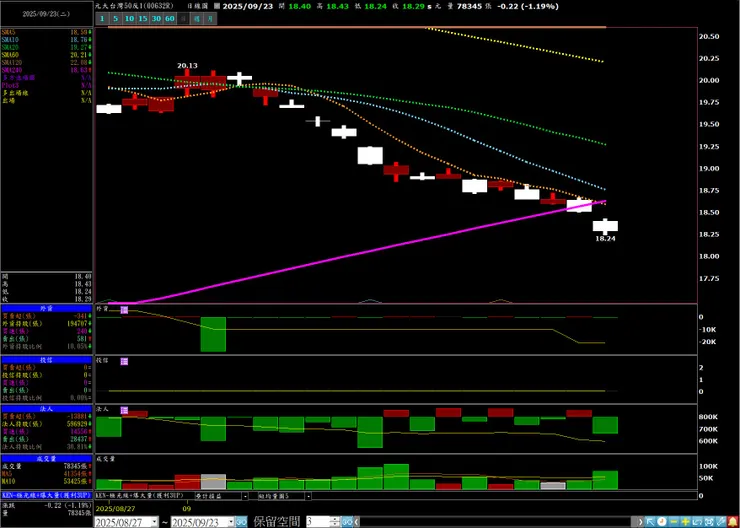This screenshot has width=740, height=528.
Task: Click the 外資 blue panel header
Action: pyautogui.click(x=46, y=308)
